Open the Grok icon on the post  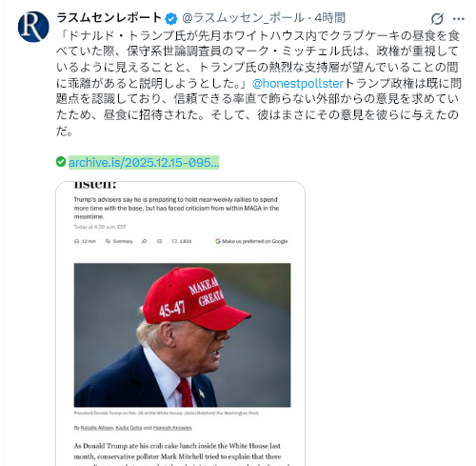437,18
